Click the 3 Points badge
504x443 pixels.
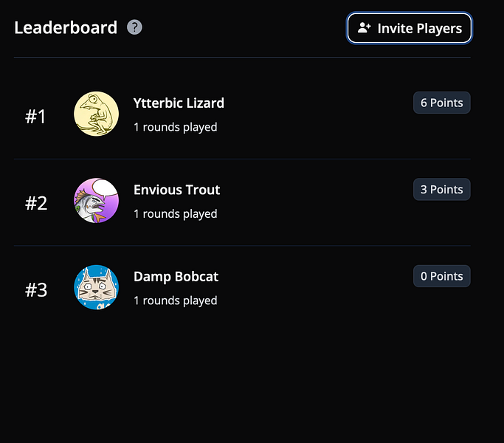tap(441, 189)
